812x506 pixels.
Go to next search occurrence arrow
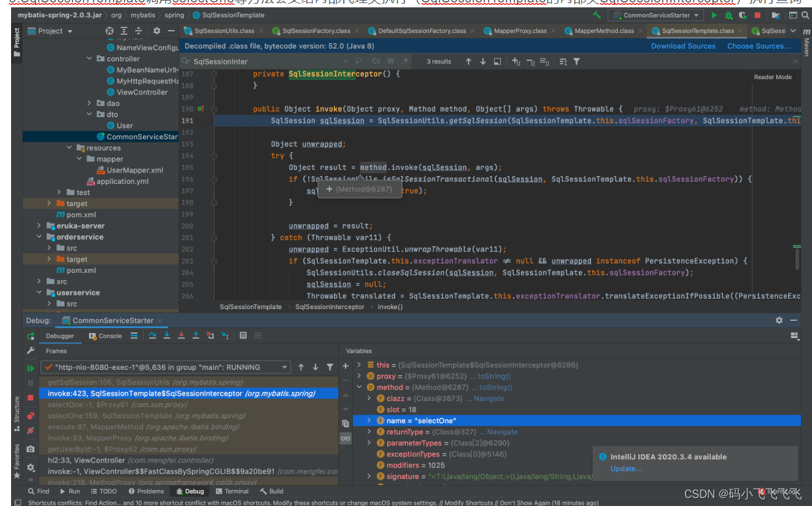click(x=483, y=61)
